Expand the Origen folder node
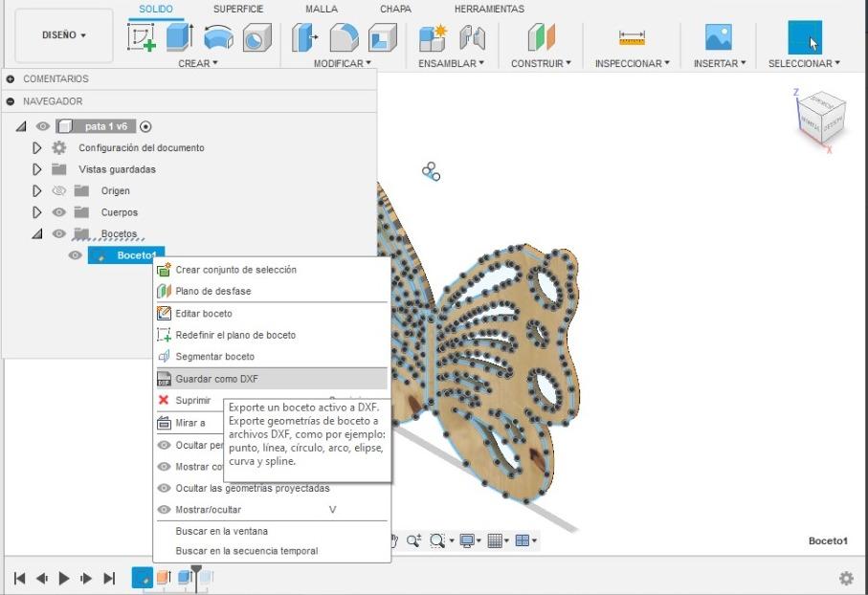 pyautogui.click(x=36, y=191)
